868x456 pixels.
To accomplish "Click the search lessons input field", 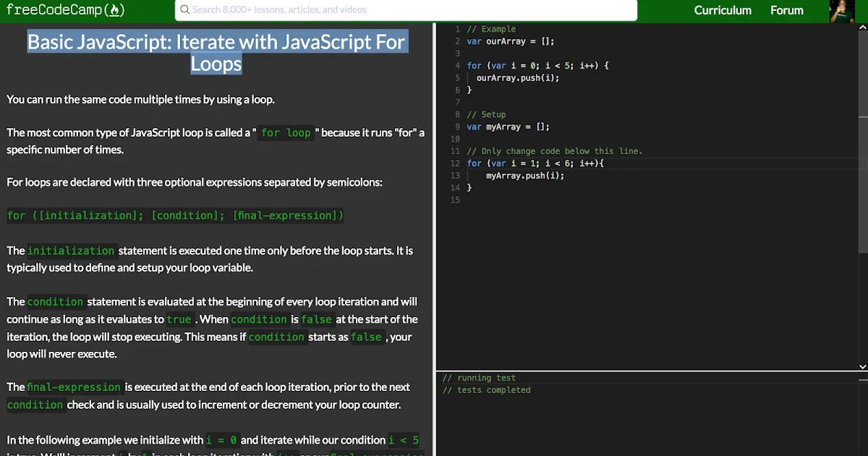I will [406, 10].
